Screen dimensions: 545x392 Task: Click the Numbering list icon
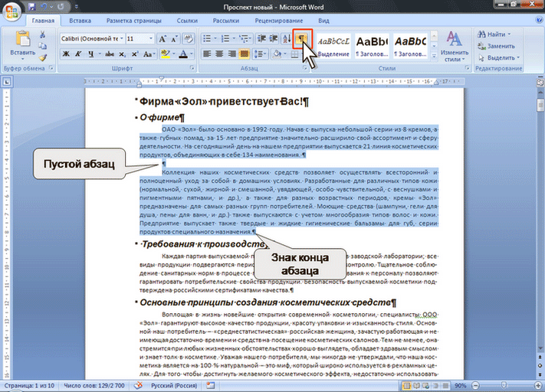(x=225, y=38)
